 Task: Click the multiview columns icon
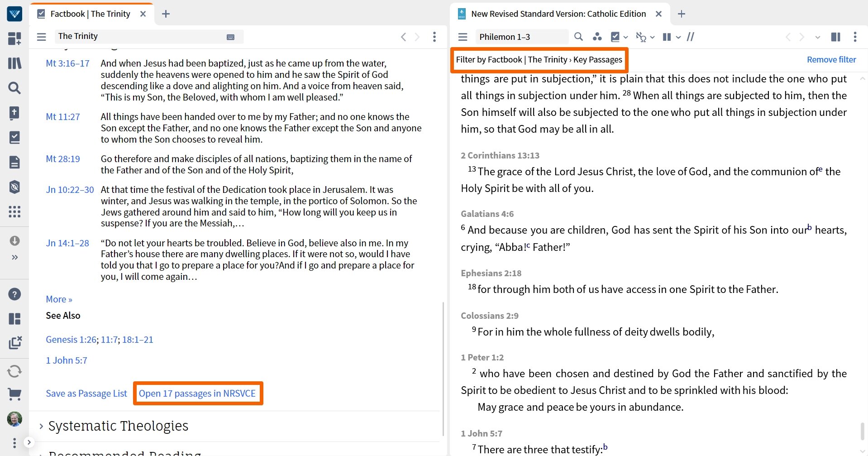point(667,37)
